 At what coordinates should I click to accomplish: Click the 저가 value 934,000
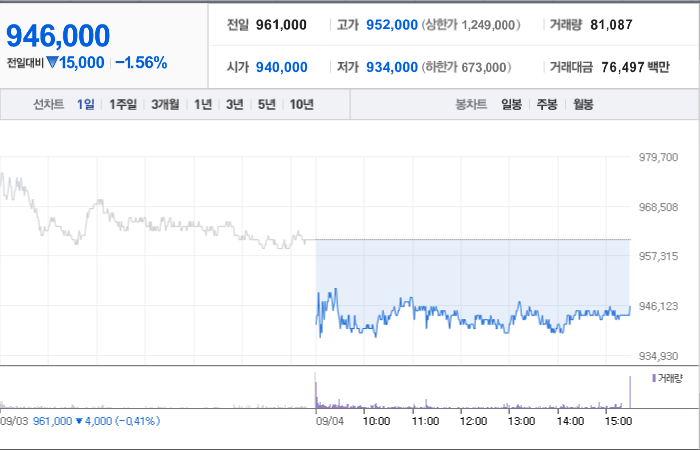(x=392, y=67)
